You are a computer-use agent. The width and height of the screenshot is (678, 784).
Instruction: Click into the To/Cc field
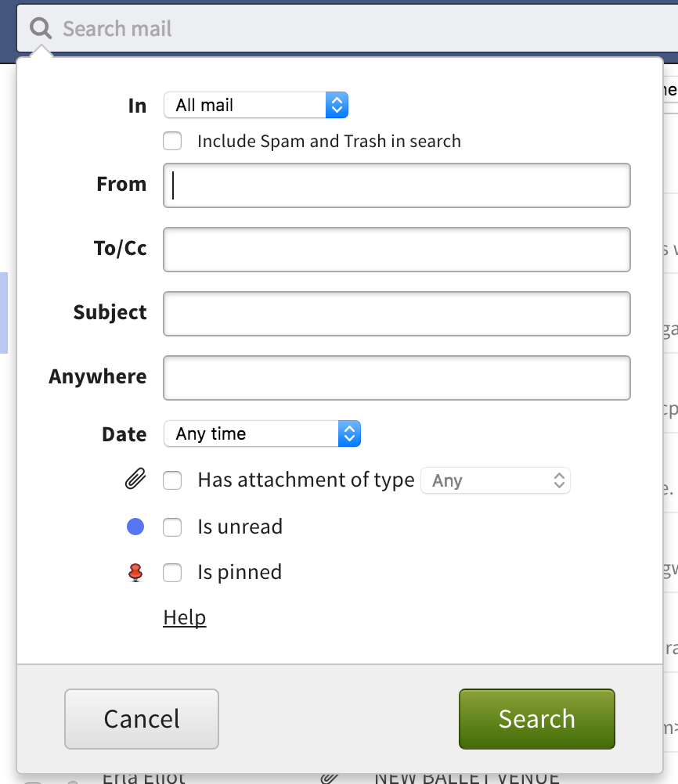[x=397, y=250]
